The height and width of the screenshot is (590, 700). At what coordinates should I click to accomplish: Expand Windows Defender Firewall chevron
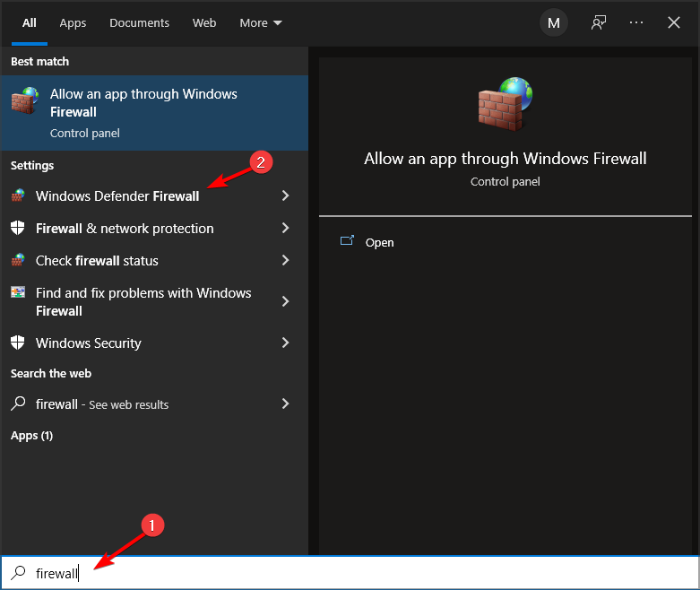point(285,195)
